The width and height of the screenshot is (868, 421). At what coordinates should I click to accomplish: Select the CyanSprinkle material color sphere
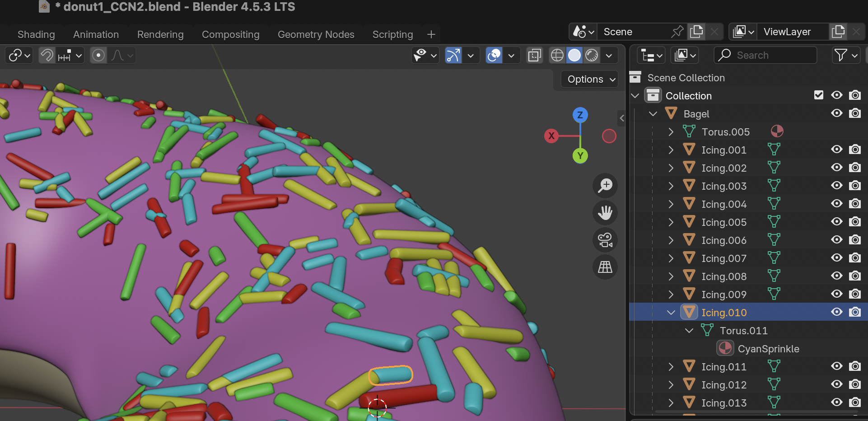coord(725,348)
